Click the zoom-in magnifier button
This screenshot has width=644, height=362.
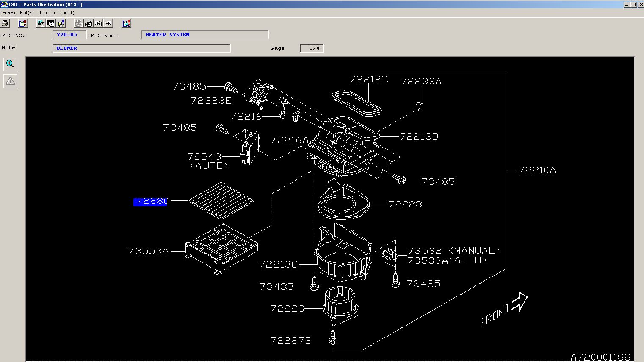[x=10, y=64]
